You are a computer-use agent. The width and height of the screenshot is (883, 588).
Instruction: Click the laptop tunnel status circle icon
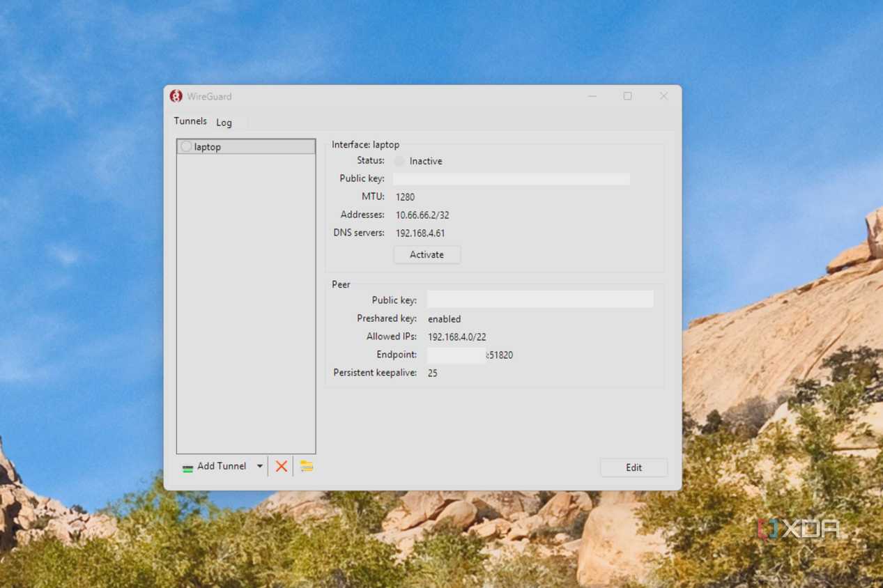pyautogui.click(x=186, y=147)
